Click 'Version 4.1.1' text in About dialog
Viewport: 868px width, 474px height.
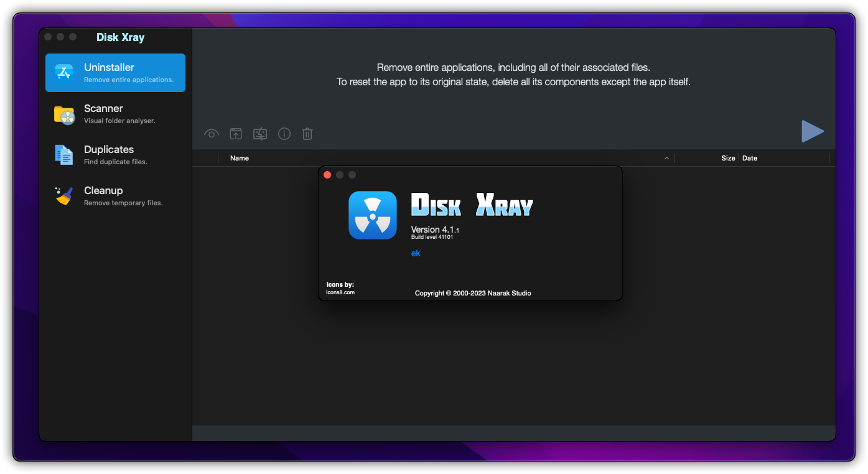tap(435, 230)
